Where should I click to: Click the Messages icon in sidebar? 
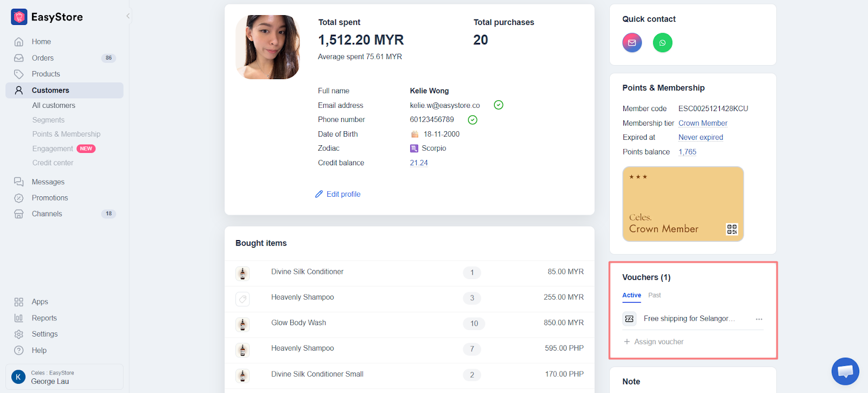tap(19, 182)
